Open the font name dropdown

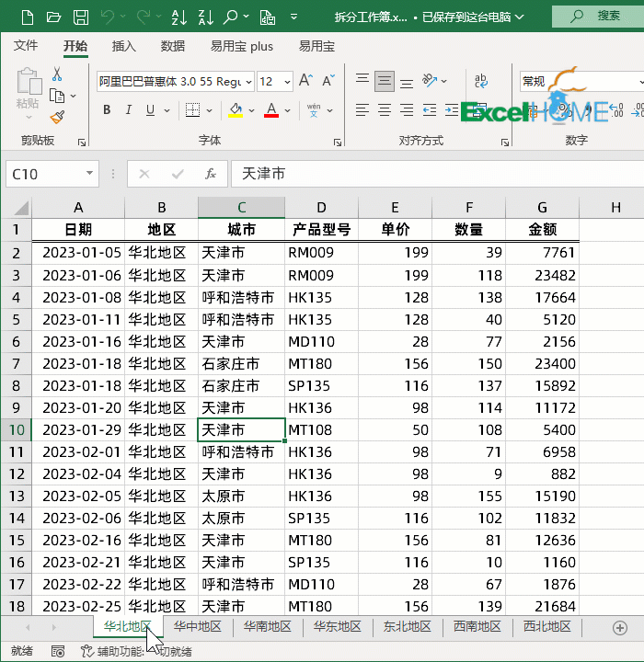pos(249,82)
